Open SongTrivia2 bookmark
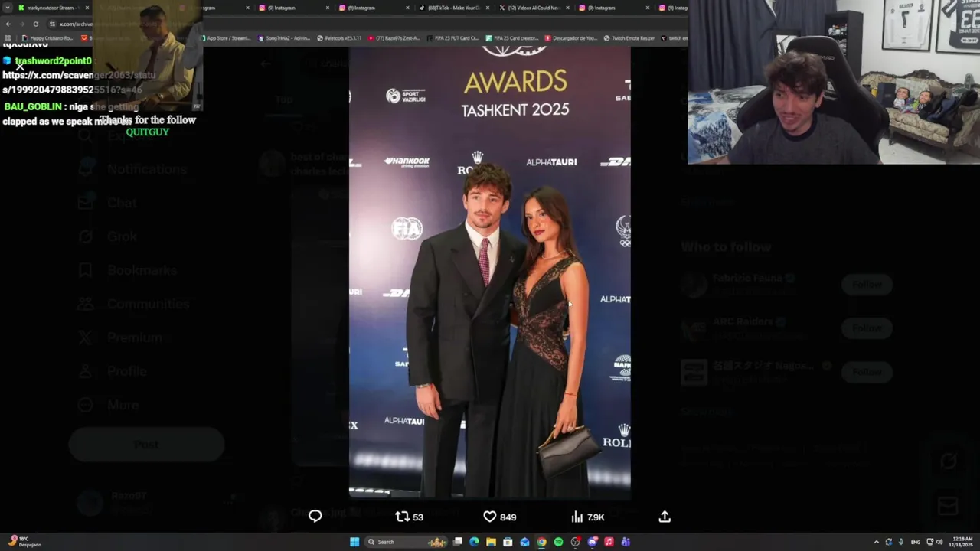 coord(284,37)
